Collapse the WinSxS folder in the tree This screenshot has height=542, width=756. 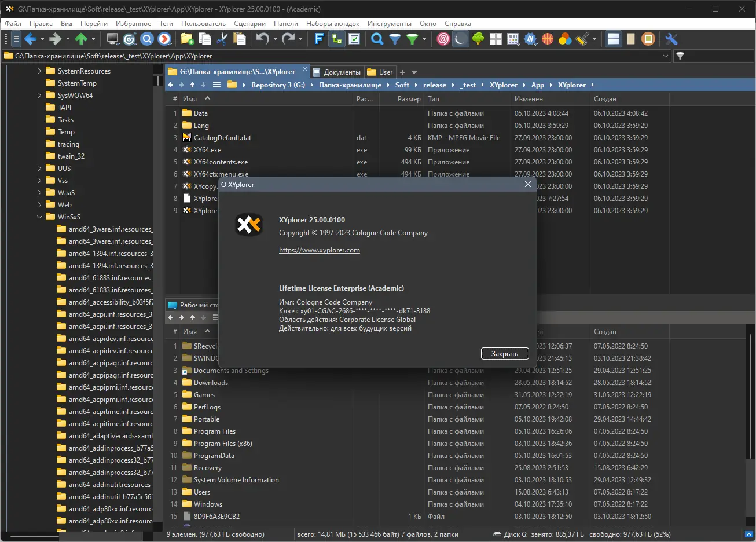point(39,217)
